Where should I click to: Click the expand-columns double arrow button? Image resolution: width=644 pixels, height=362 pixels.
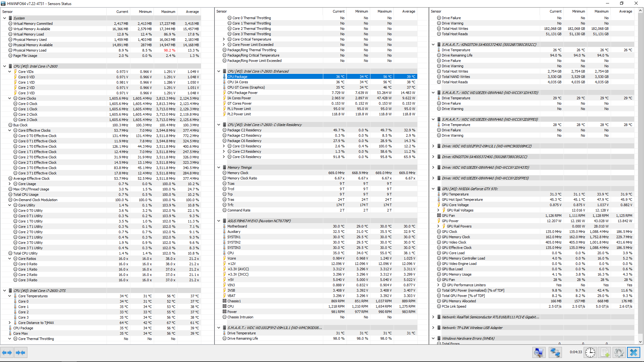point(7,353)
